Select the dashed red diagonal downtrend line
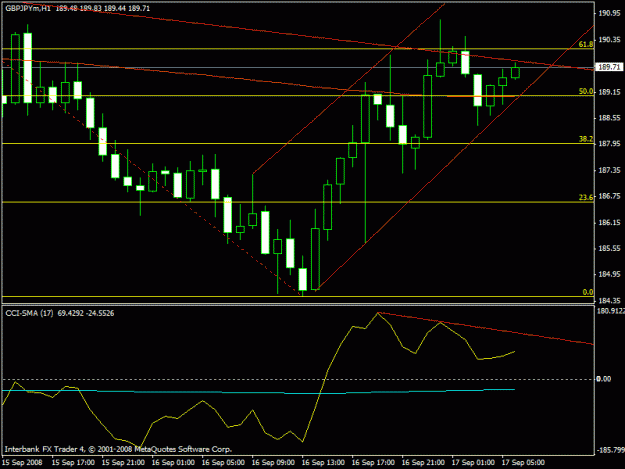The image size is (625, 469). coord(151,178)
